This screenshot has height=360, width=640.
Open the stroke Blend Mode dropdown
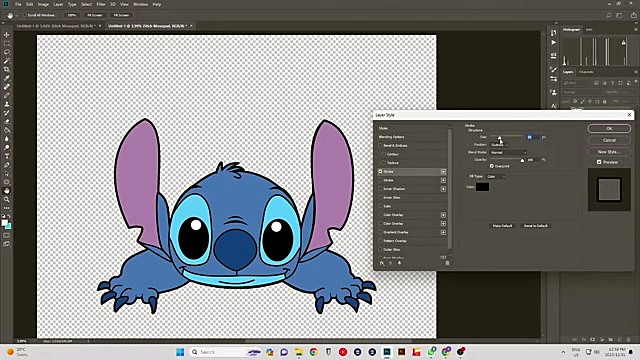click(508, 152)
